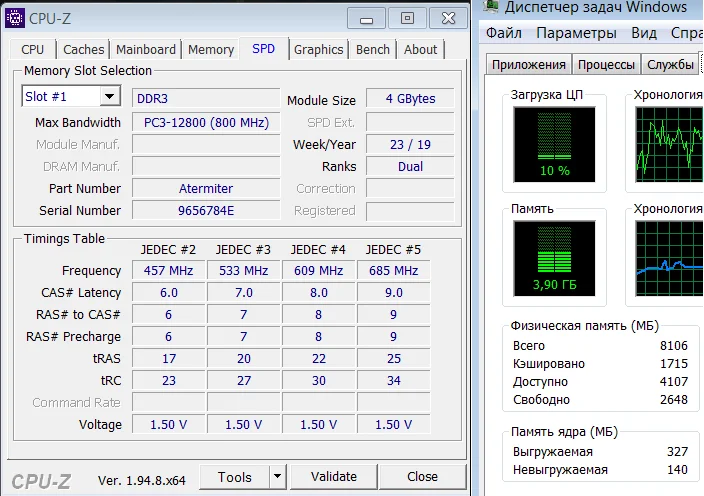
Task: Click the CPU usage history graph
Action: [x=669, y=145]
